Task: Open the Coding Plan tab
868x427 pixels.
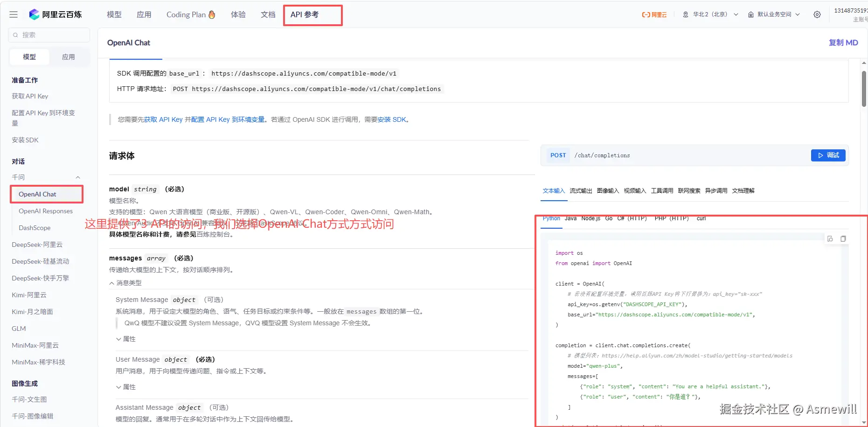Action: [191, 14]
